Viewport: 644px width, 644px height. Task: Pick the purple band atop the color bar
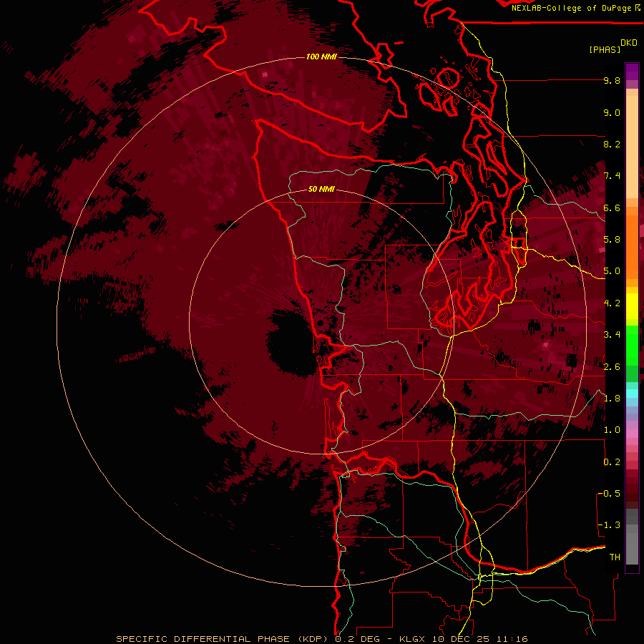point(632,72)
